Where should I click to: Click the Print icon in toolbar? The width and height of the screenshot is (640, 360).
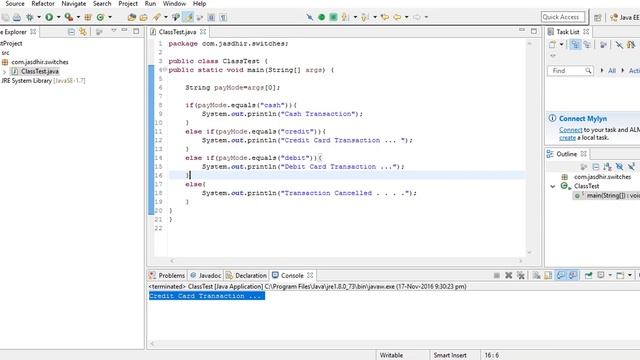(16, 17)
